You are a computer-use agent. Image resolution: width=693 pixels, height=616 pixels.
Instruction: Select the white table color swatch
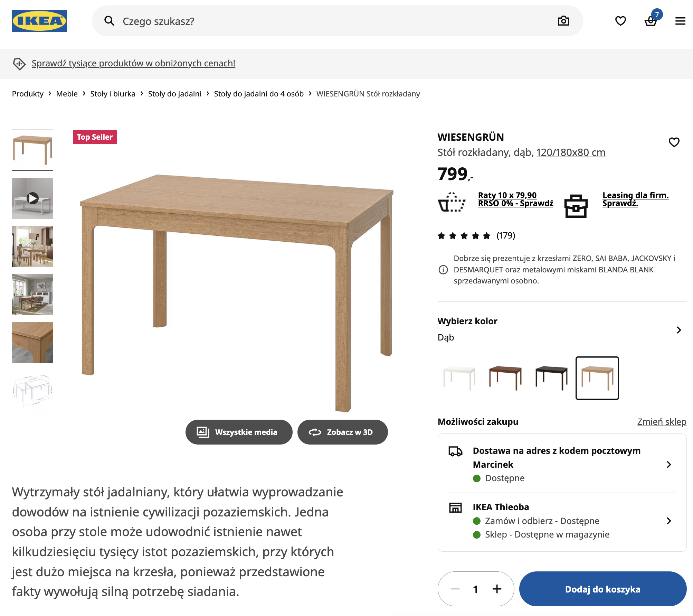click(459, 378)
